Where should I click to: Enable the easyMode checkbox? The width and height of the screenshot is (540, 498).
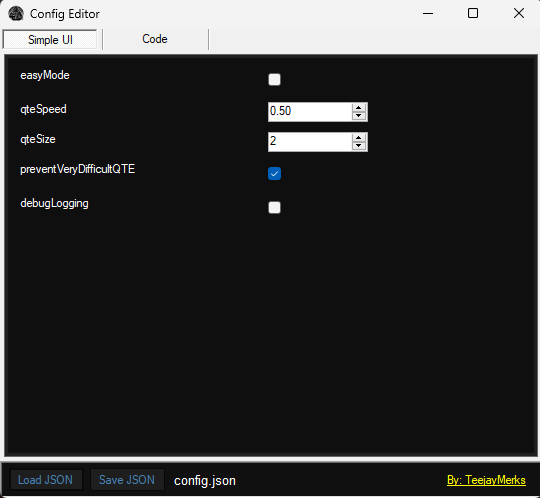pos(274,80)
